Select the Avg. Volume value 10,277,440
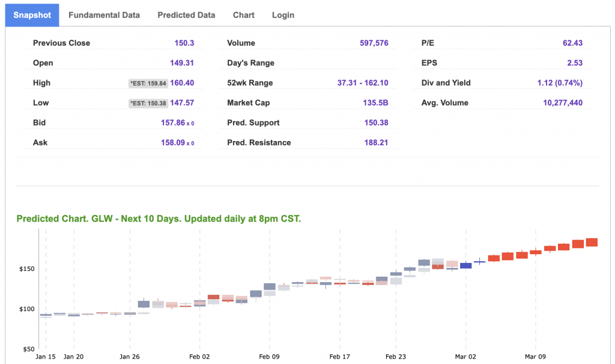This screenshot has width=615, height=364. click(562, 103)
